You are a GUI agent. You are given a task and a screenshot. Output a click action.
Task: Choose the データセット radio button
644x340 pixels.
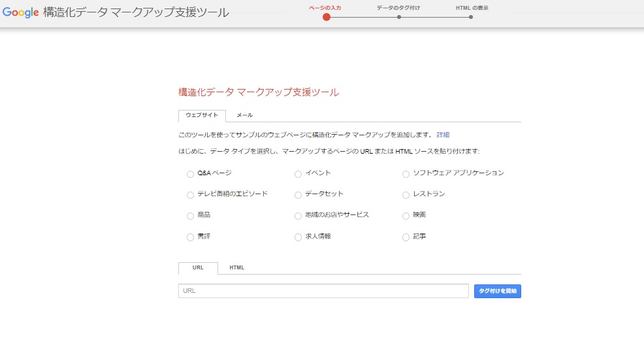click(x=298, y=195)
